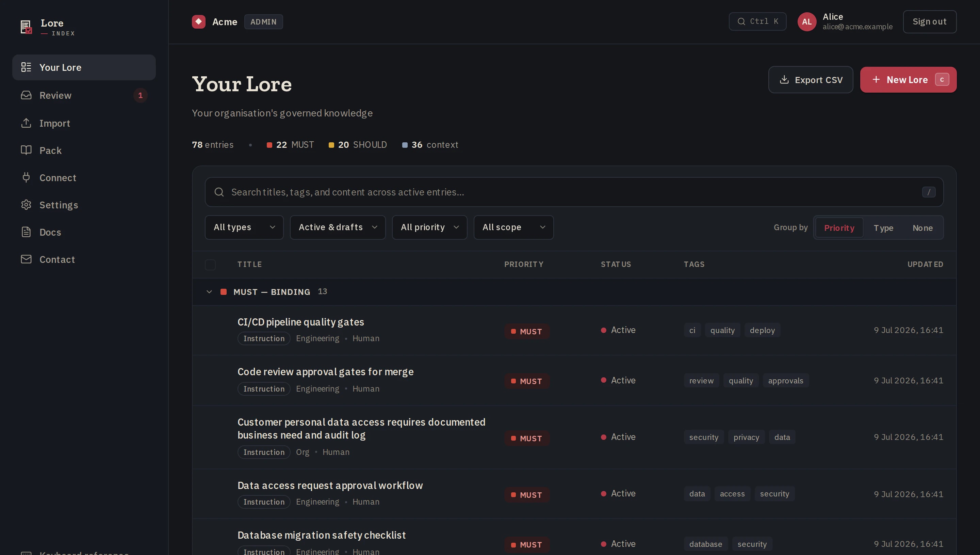Screen dimensions: 980x555
Task: Click the magnifier in Ctrl K search
Action: pyautogui.click(x=741, y=21)
